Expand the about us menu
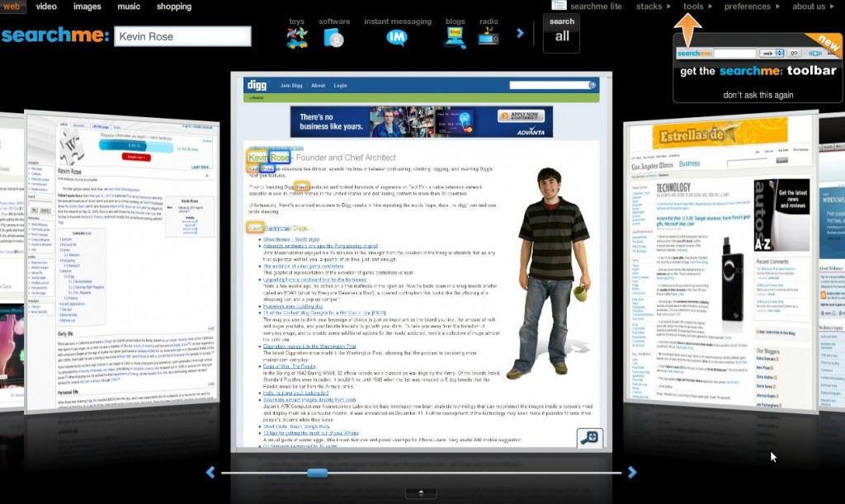Viewport: 845px width, 504px height. (x=813, y=7)
